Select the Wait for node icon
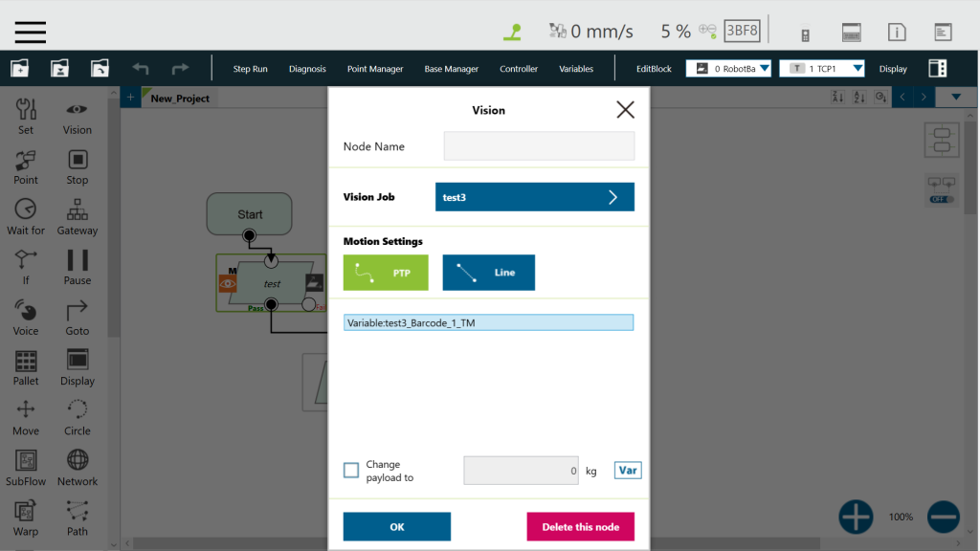 (x=26, y=210)
